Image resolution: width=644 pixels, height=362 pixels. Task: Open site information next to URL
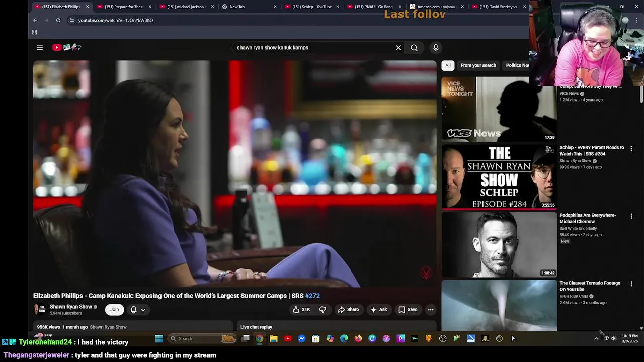(72, 20)
